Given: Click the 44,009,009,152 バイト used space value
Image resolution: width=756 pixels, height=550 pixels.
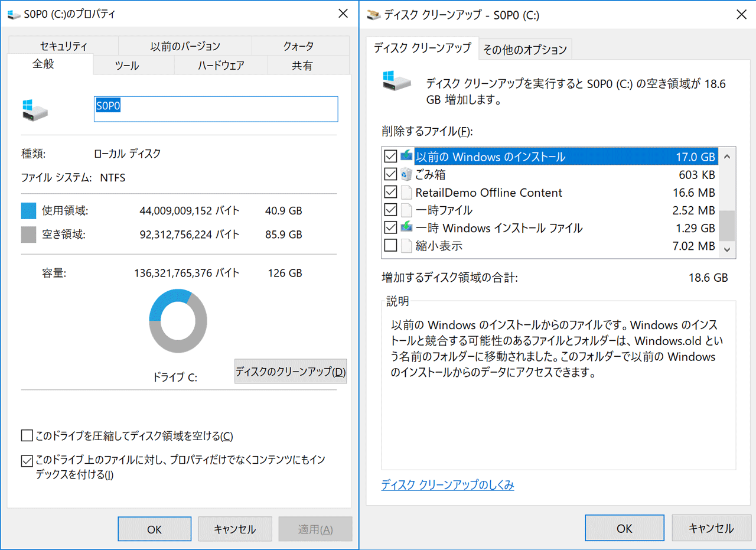Looking at the screenshot, I should click(x=190, y=211).
